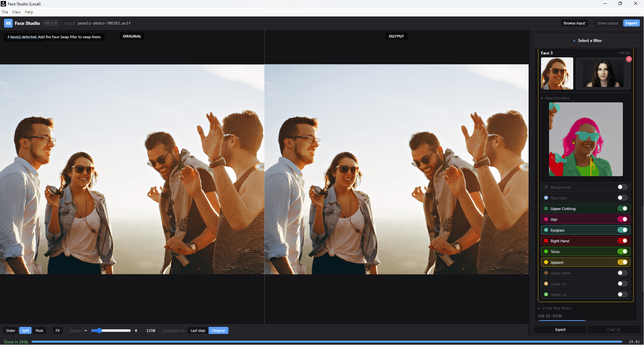Open the File menu

[x=5, y=12]
